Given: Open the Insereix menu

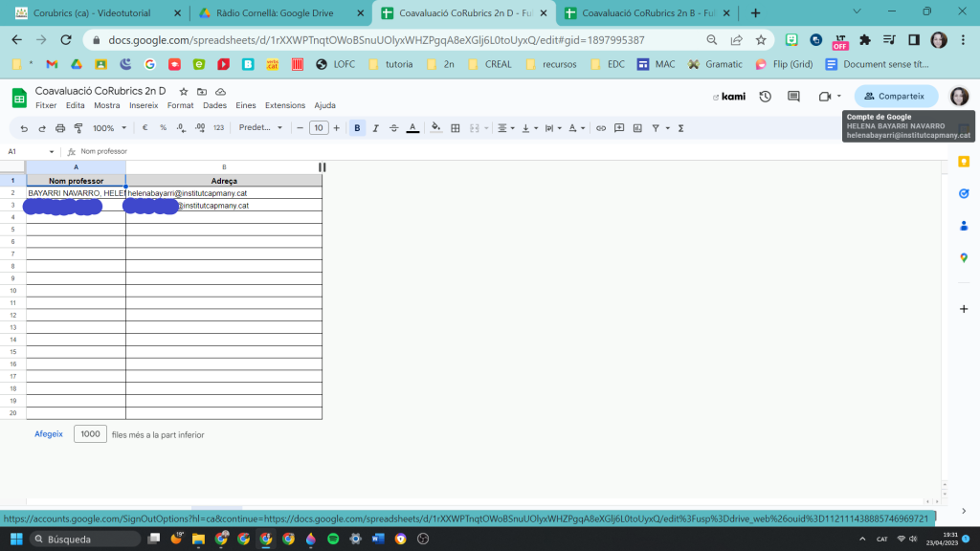Looking at the screenshot, I should [144, 105].
